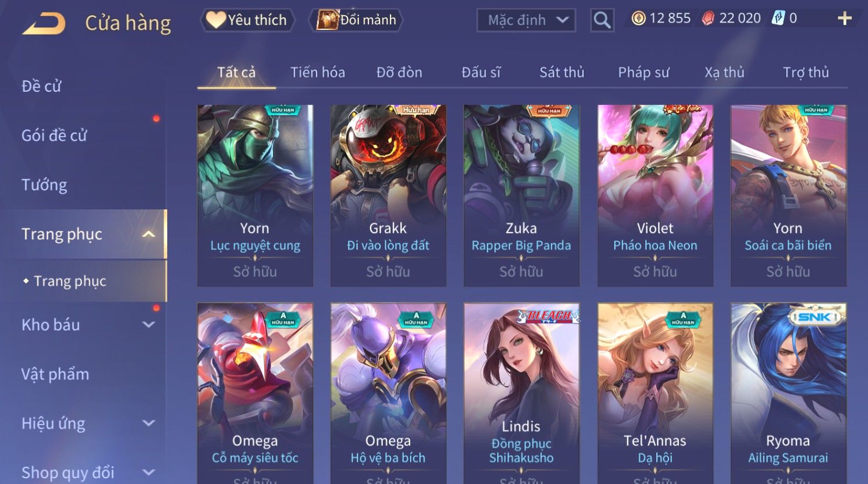The height and width of the screenshot is (484, 868).
Task: Switch to the Pháp sư tab
Action: point(644,72)
